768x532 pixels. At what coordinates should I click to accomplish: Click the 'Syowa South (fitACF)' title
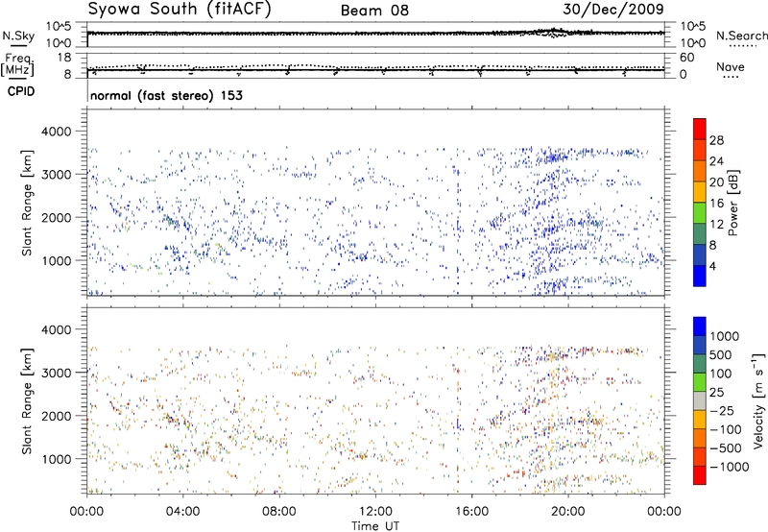[x=180, y=9]
